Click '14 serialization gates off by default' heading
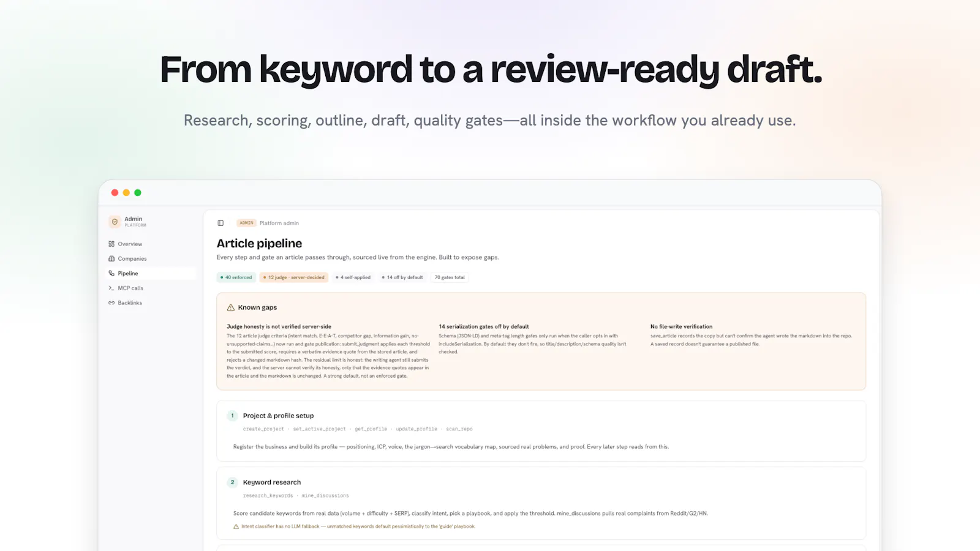 (484, 326)
